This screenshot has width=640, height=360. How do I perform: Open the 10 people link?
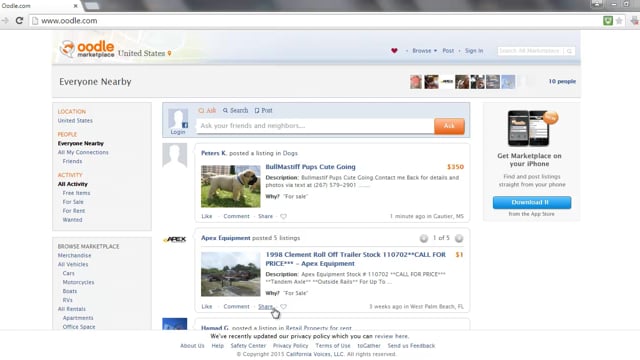(562, 82)
